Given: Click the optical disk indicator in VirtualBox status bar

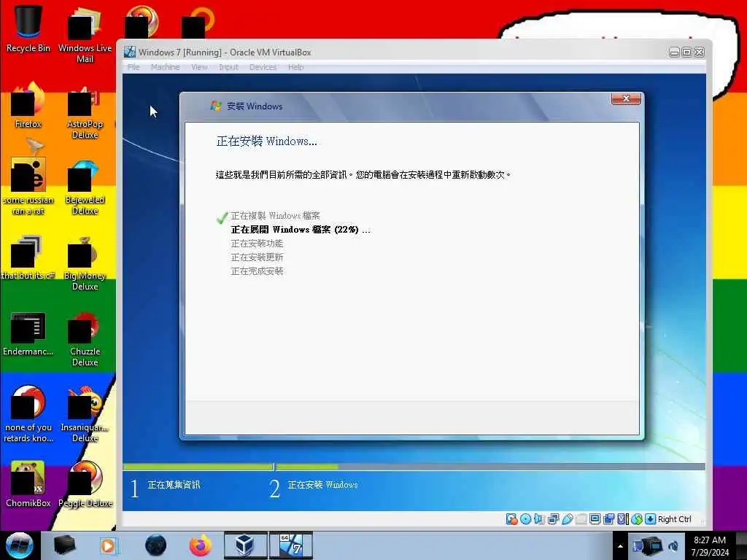Looking at the screenshot, I should pos(525,519).
